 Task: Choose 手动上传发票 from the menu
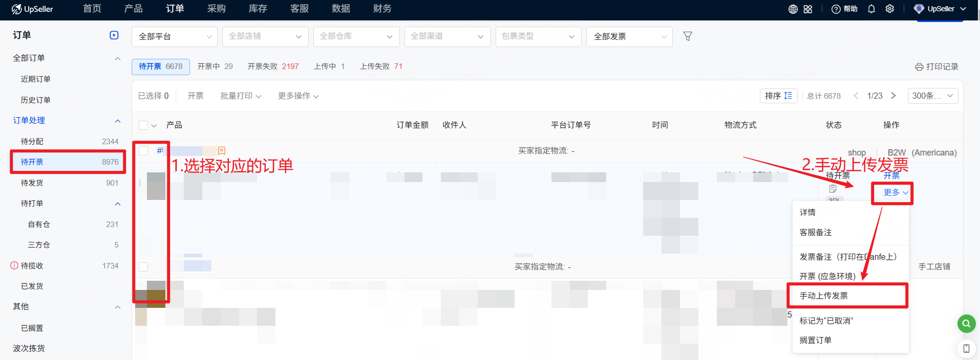824,296
